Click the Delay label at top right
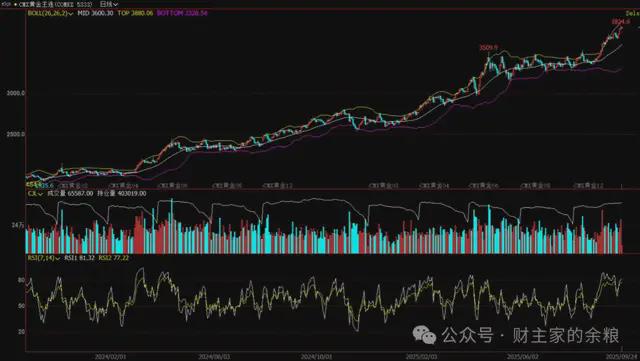Image resolution: width=640 pixels, height=361 pixels. 632,13
